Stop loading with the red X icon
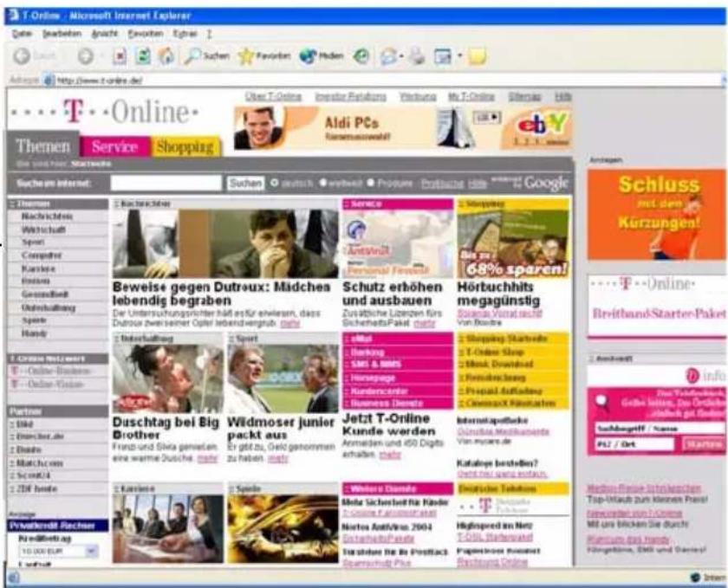 [x=120, y=56]
